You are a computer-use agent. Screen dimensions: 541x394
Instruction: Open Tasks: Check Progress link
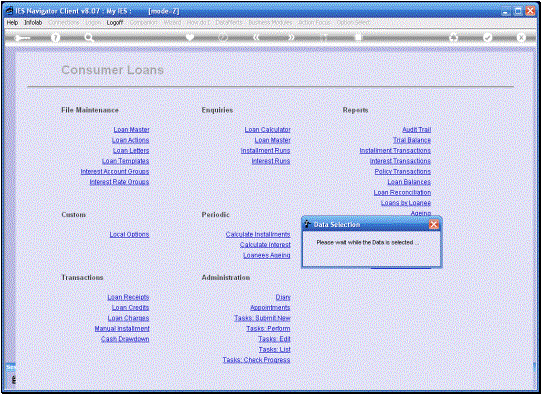256,360
